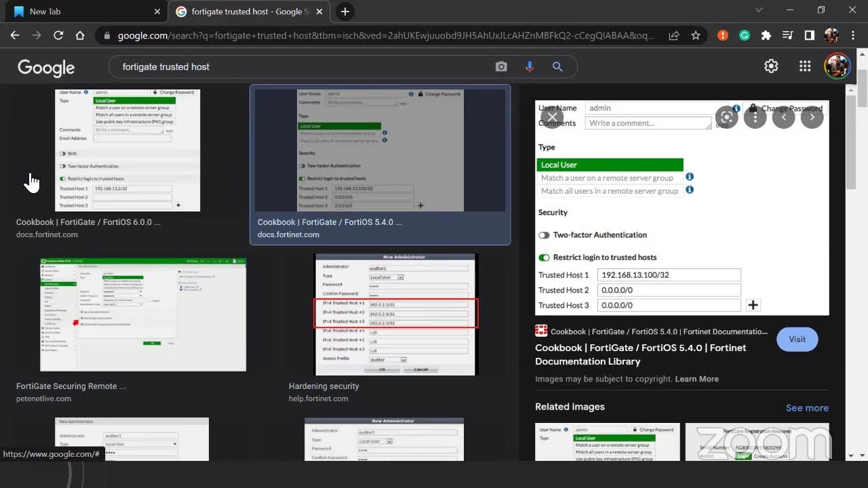Submit search with the magnifier icon

[557, 66]
